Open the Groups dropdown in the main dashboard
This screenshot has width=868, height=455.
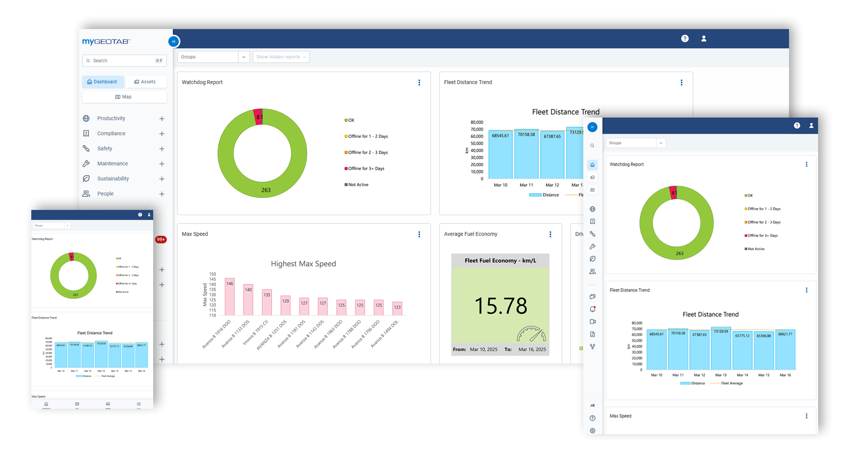(213, 57)
